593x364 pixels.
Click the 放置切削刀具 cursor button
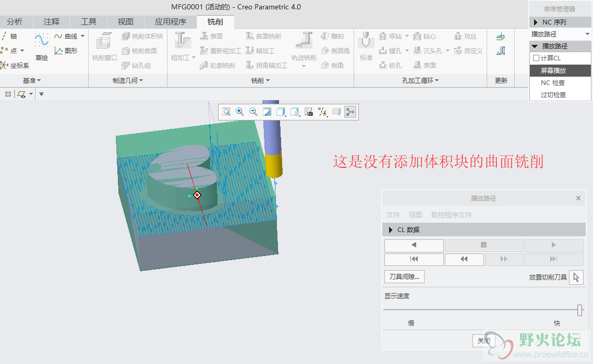click(576, 277)
